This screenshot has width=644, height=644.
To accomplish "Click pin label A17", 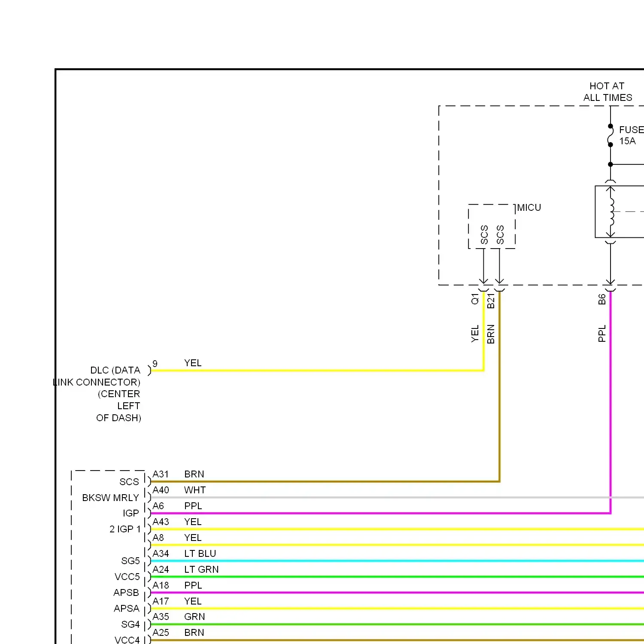I will click(161, 601).
